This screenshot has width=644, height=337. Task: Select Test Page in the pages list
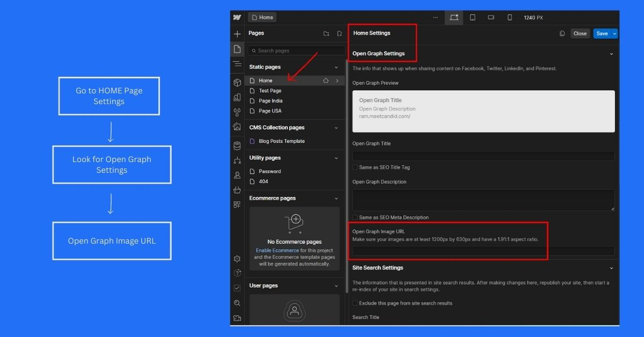pyautogui.click(x=295, y=91)
